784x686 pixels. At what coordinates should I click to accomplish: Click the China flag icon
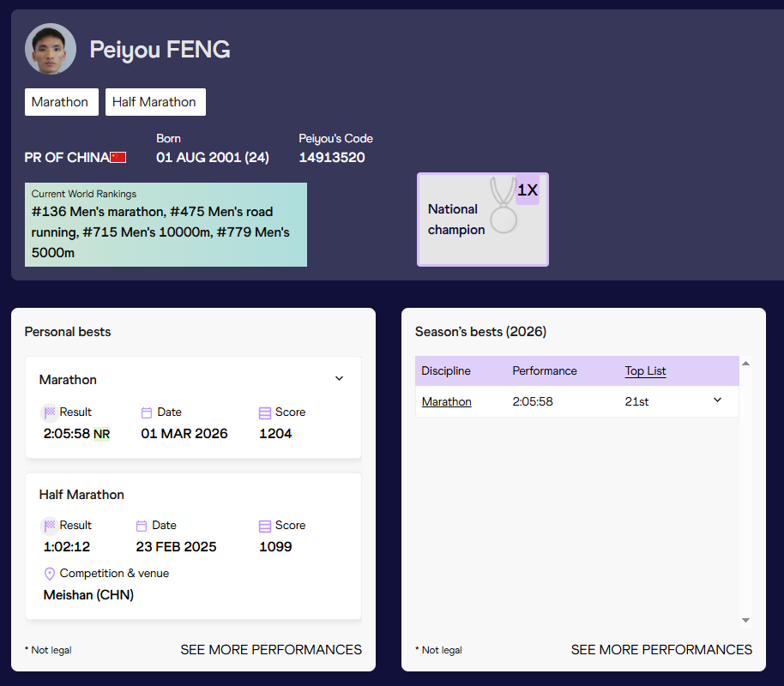click(x=118, y=158)
